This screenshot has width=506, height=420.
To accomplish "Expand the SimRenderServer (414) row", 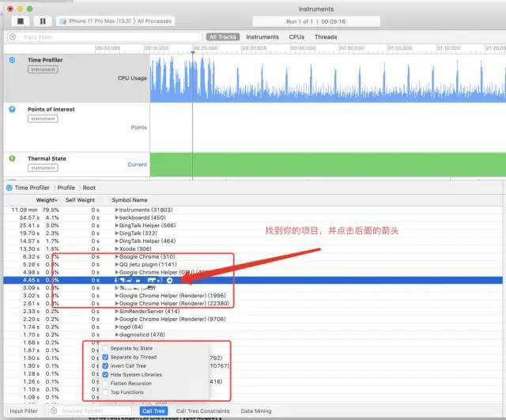I will coord(117,311).
